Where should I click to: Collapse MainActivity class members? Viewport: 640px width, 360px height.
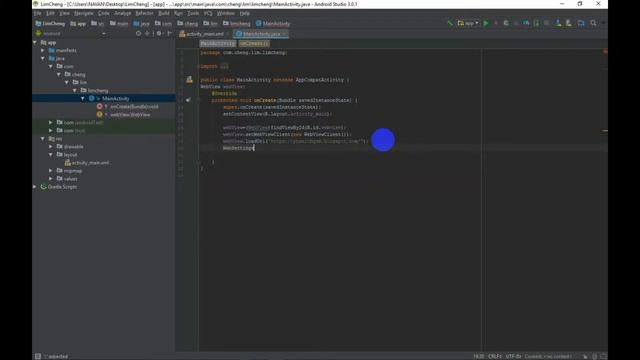coord(83,98)
